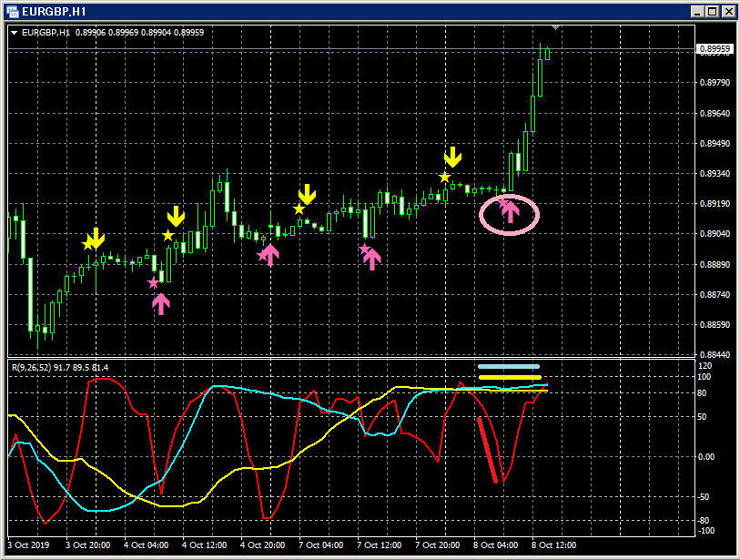Click the EURGBP,H1 OHLC values text

pyautogui.click(x=139, y=33)
